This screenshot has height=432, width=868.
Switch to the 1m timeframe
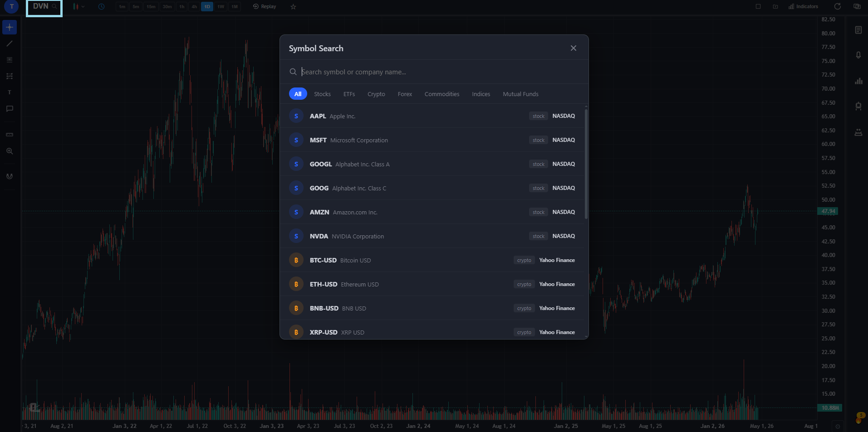click(x=122, y=7)
